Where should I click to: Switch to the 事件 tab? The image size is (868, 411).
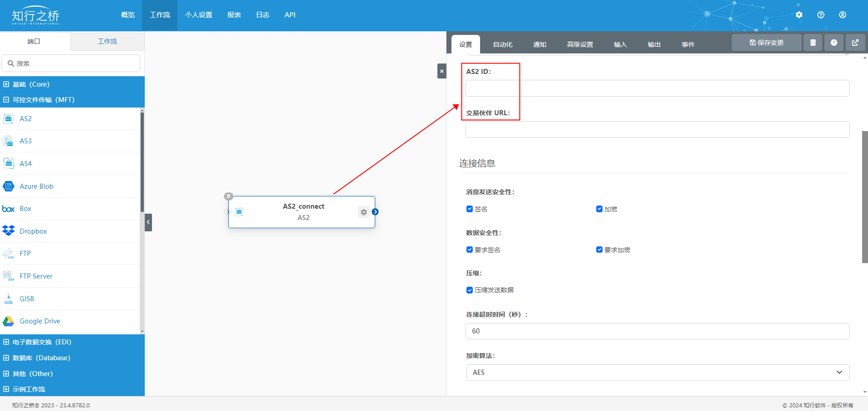tap(688, 44)
